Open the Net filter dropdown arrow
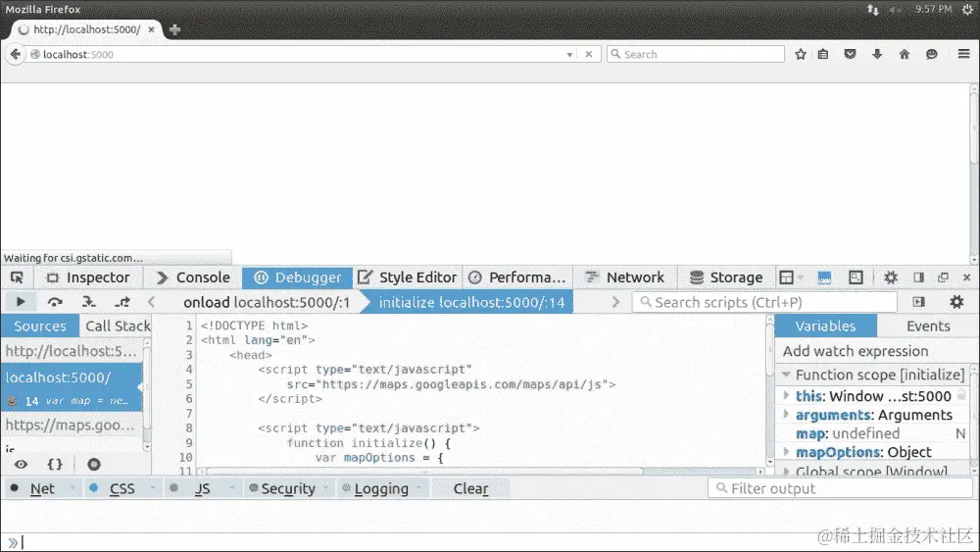The height and width of the screenshot is (552, 980). tap(73, 489)
